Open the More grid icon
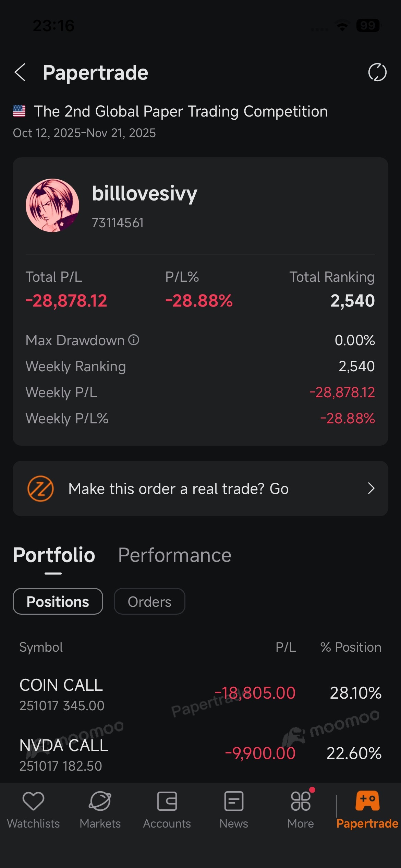 coord(301,801)
